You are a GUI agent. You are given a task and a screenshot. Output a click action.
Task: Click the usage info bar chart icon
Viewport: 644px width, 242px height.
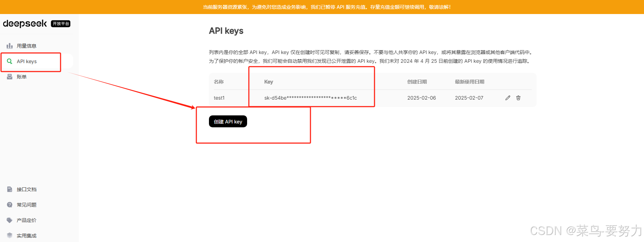coord(9,46)
